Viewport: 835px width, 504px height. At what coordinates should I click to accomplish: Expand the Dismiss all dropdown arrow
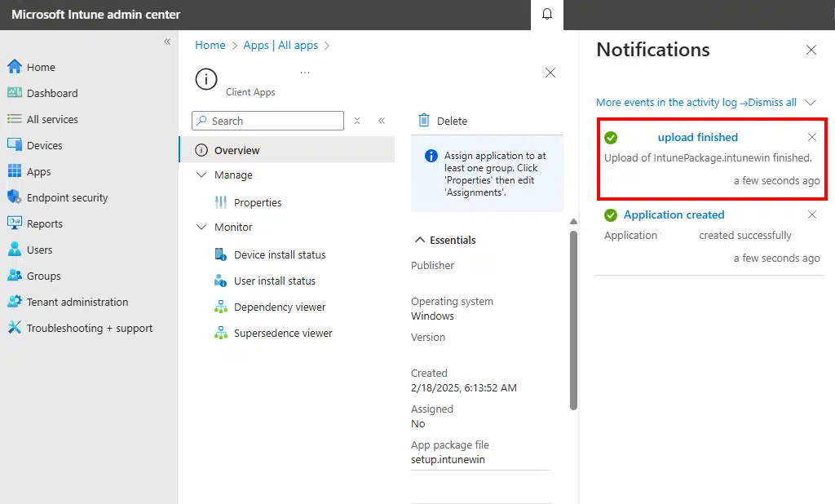pos(810,103)
